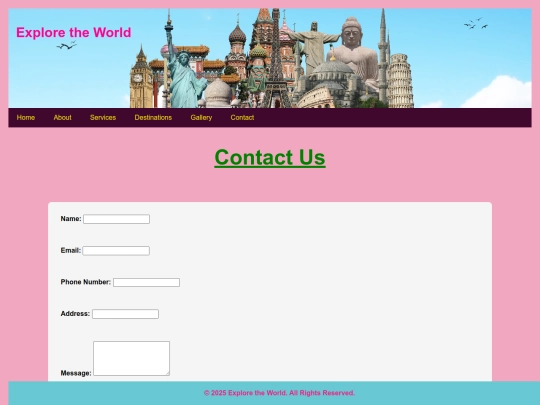Click into the Email text box
Screen dimensions: 540x405
click(x=116, y=251)
